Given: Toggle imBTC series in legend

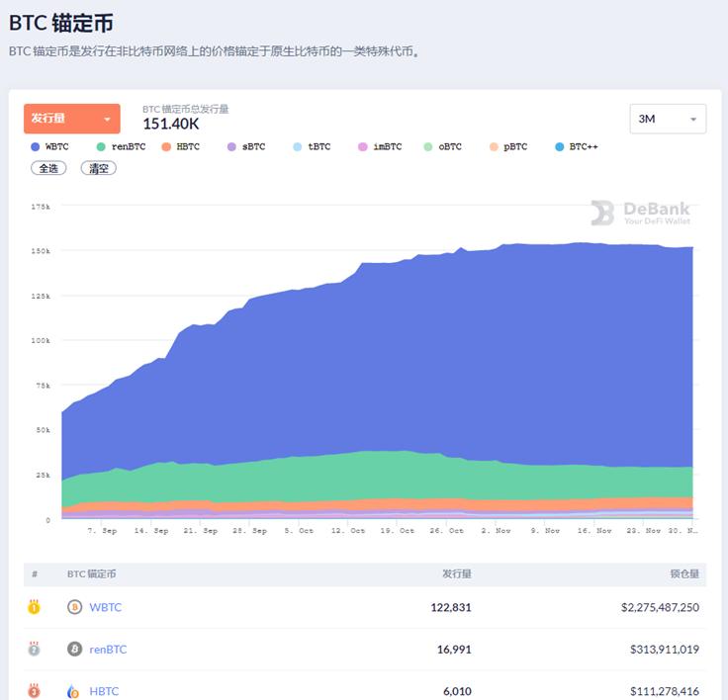Looking at the screenshot, I should pyautogui.click(x=380, y=146).
